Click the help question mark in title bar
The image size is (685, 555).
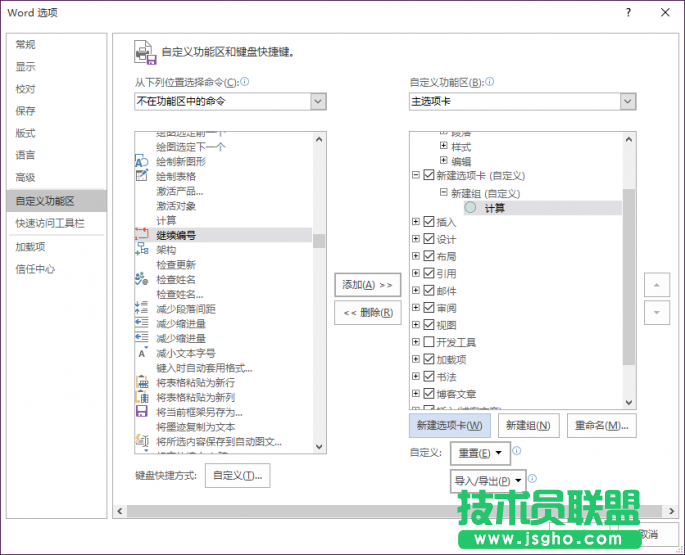[628, 12]
